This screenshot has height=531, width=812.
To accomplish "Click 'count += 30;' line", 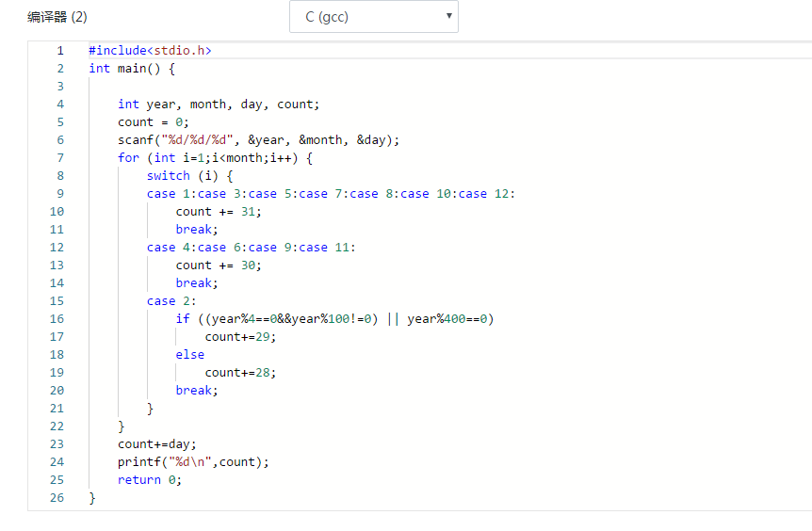I will click(x=219, y=265).
